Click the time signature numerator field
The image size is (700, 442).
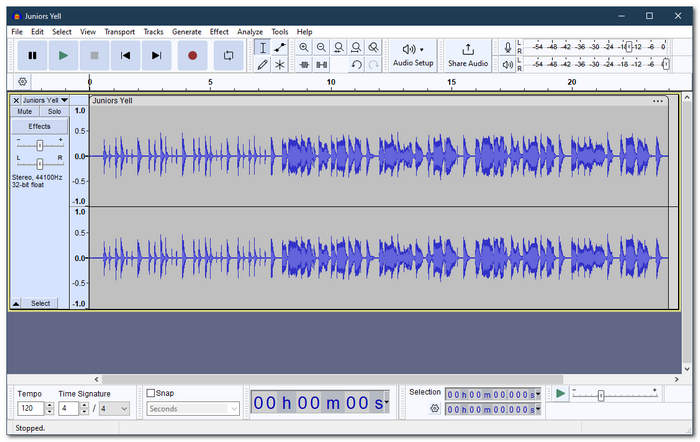[x=69, y=408]
